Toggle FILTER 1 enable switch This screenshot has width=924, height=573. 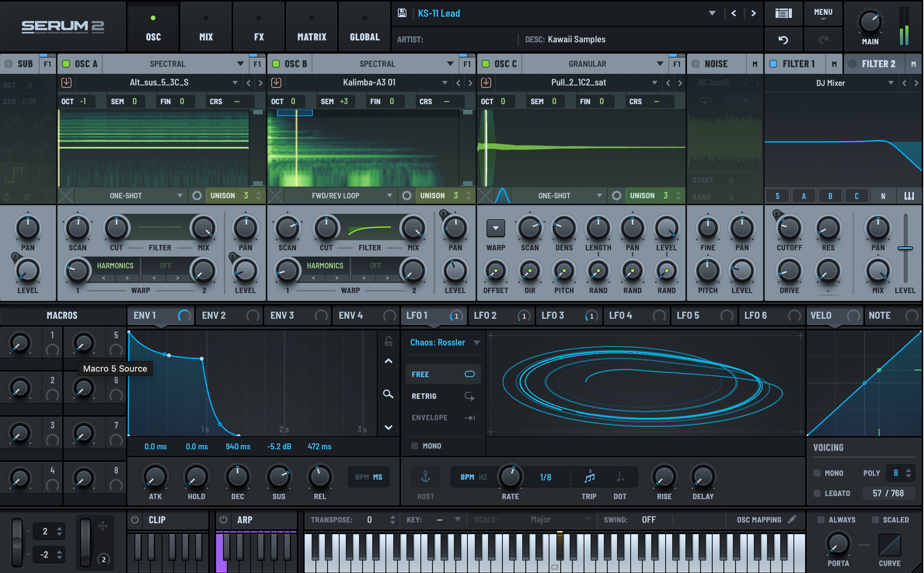coord(773,64)
